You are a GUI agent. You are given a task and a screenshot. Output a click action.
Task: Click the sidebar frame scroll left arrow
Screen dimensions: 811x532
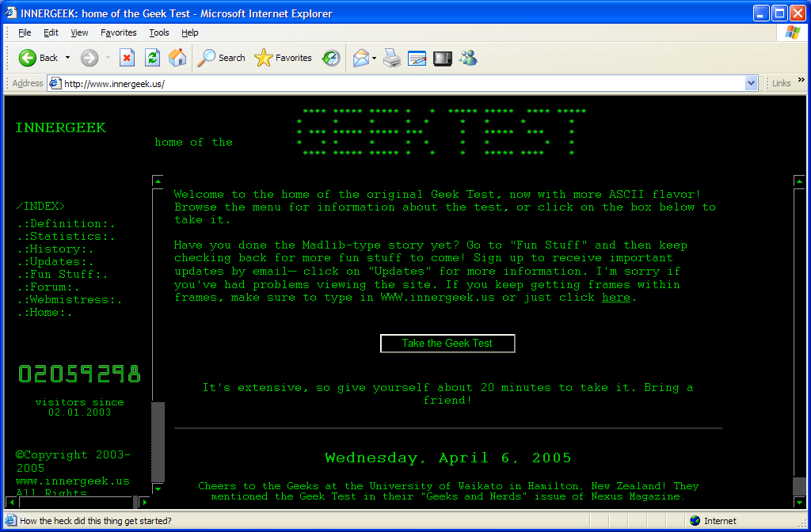(x=11, y=502)
